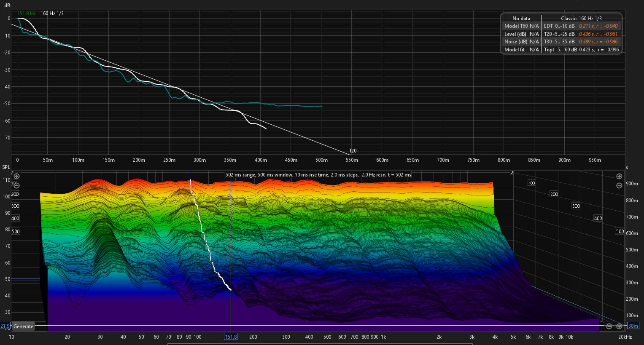Image resolution: width=644 pixels, height=345 pixels.
Task: Click the 151.8 cursor frequency box on axis
Action: pos(231,337)
